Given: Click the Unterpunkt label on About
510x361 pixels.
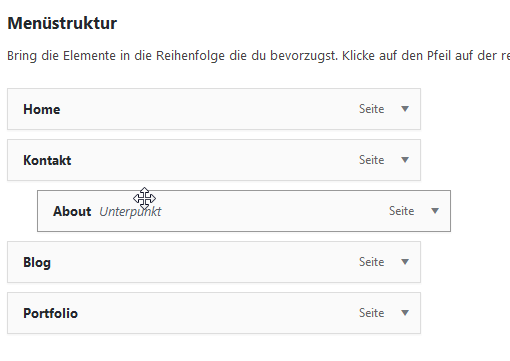Looking at the screenshot, I should (130, 211).
